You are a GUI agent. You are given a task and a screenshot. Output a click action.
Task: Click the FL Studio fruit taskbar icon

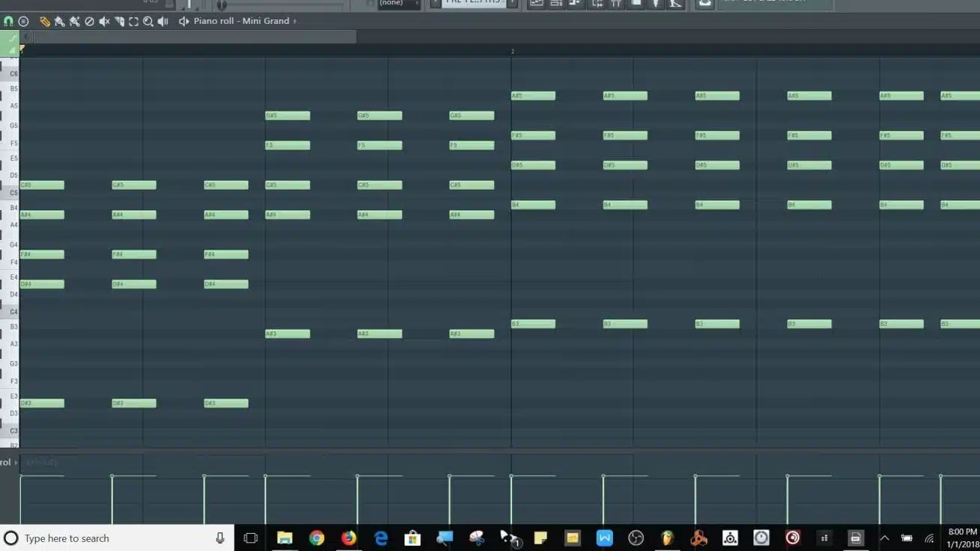point(667,538)
